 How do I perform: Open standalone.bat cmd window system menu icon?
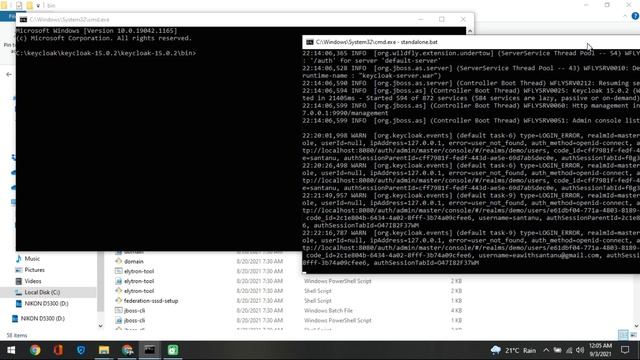[310, 42]
